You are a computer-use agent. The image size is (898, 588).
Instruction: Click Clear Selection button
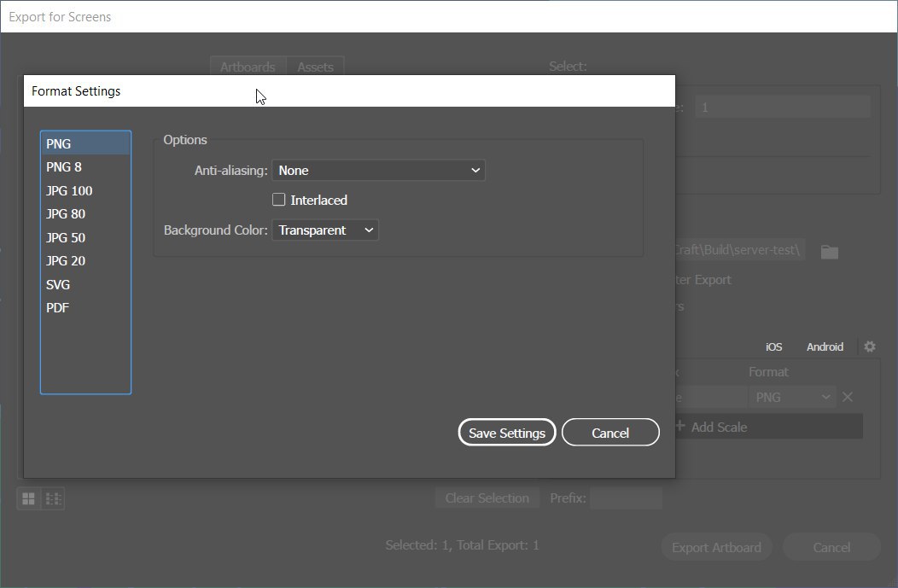click(487, 498)
